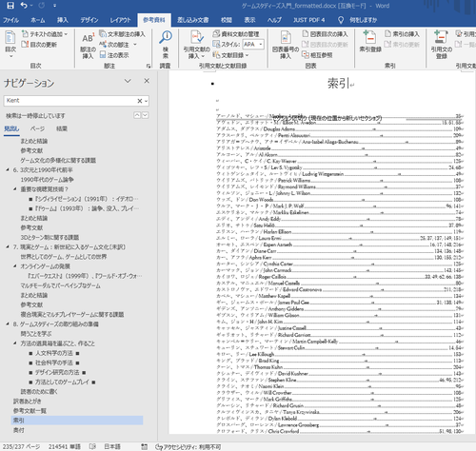Click 相互参照 button
Screen dimensions: 476x451
coord(317,55)
